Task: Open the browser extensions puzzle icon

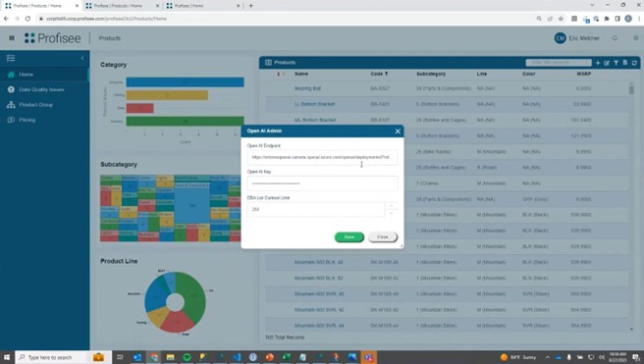Action: click(607, 19)
